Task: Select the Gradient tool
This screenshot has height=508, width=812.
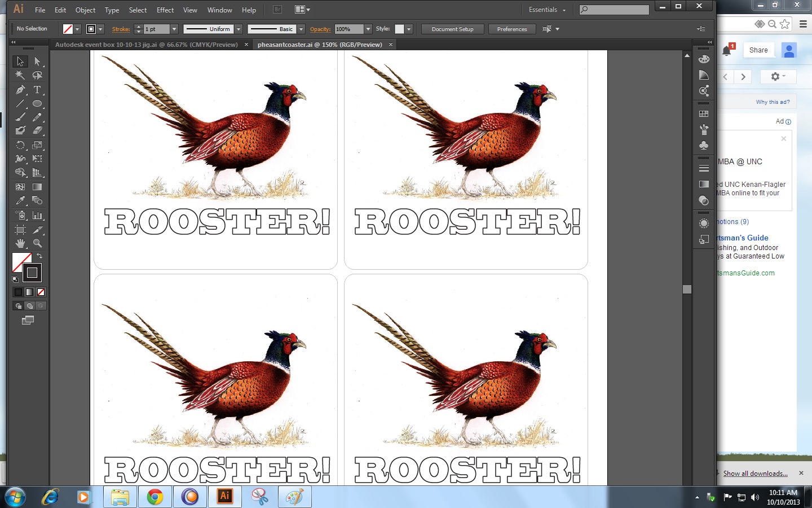Action: [37, 187]
